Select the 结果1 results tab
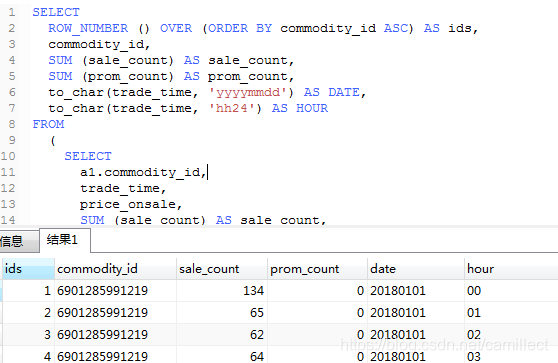 click(65, 240)
